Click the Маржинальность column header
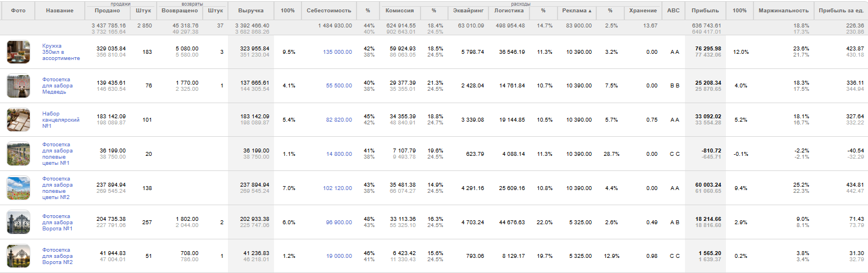The width and height of the screenshot is (868, 273). 783,11
